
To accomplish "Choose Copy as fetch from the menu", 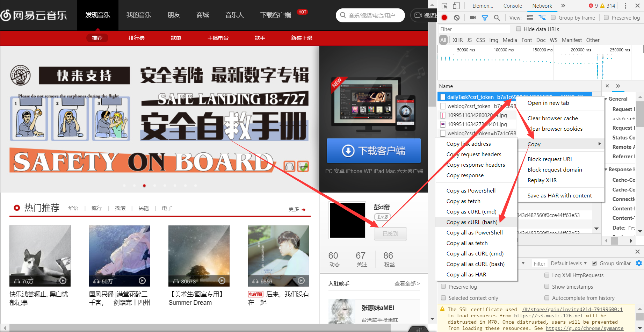I will click(463, 201).
